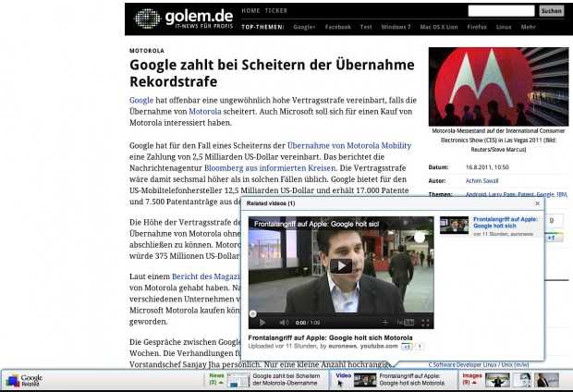The height and width of the screenshot is (392, 573).
Task: Click the plus icon in player bar
Action: tap(385, 322)
